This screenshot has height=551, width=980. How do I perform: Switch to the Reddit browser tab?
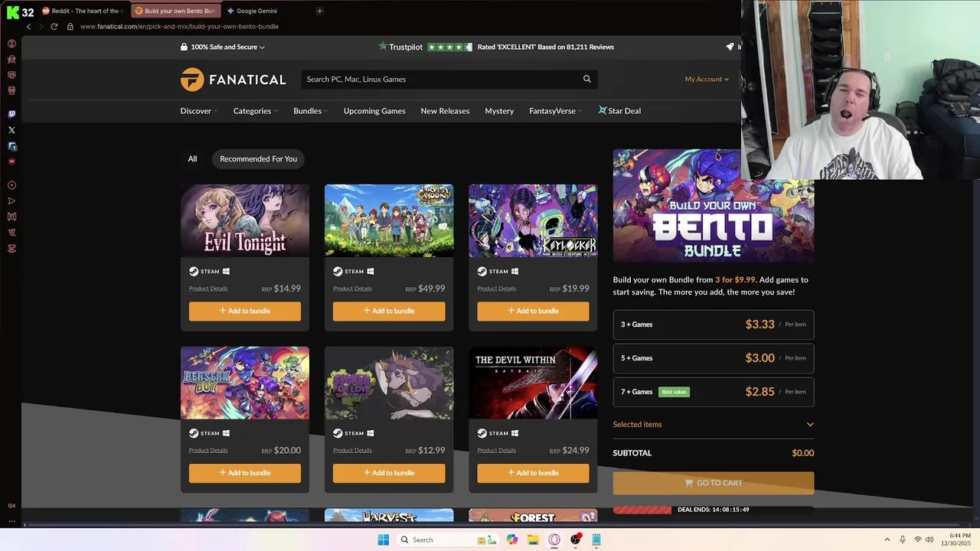click(x=83, y=11)
